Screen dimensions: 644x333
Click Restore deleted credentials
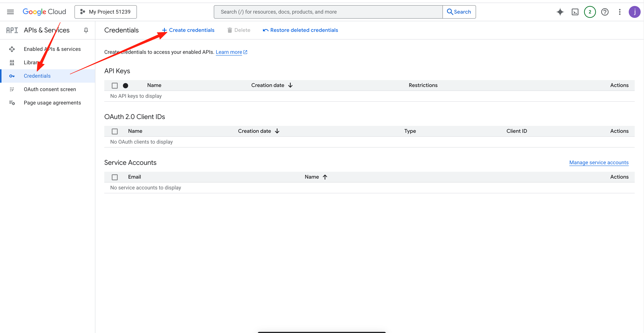300,30
